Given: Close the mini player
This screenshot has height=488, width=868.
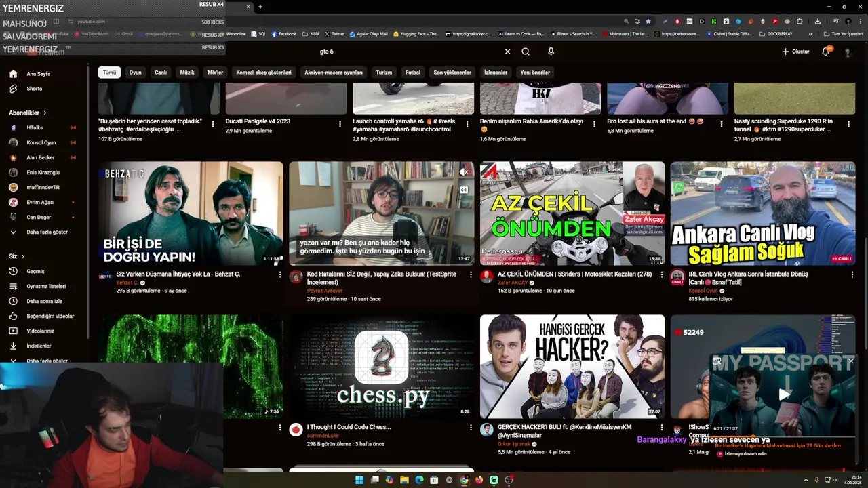Looking at the screenshot, I should (x=851, y=361).
